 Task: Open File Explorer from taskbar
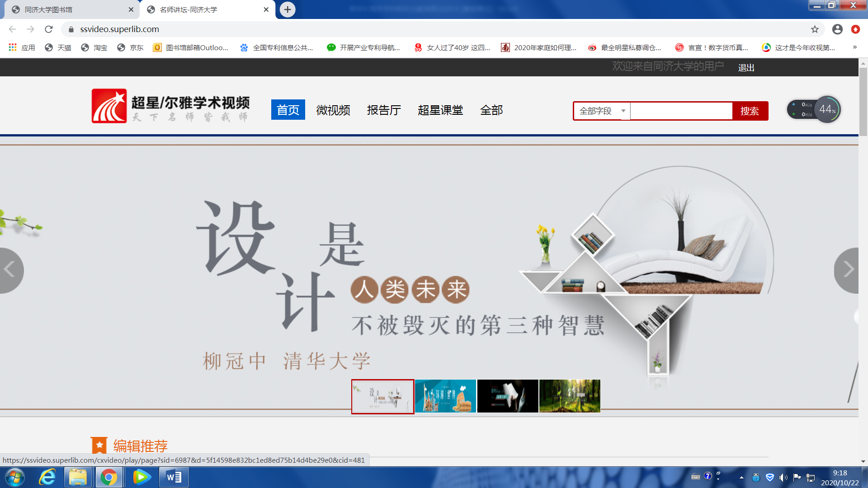[78, 477]
